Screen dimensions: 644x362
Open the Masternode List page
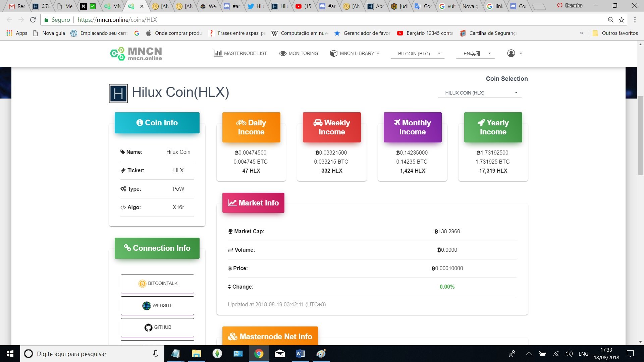tap(240, 53)
